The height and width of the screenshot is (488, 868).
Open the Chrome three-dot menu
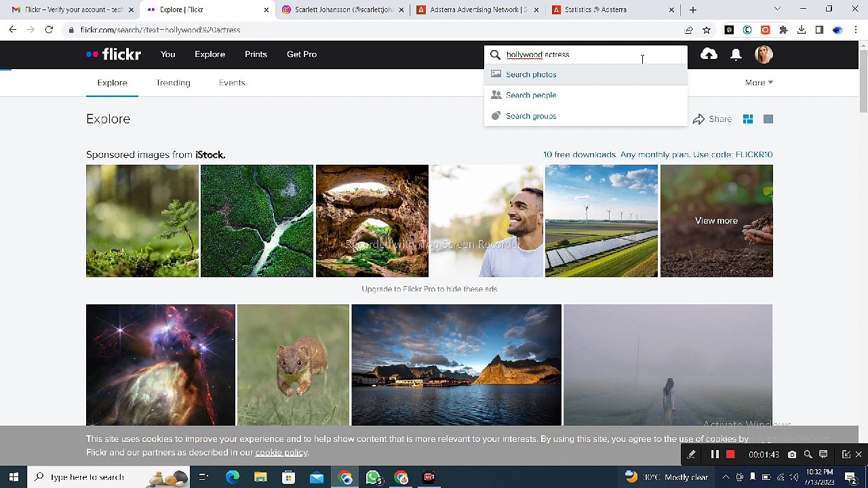pyautogui.click(x=856, y=30)
